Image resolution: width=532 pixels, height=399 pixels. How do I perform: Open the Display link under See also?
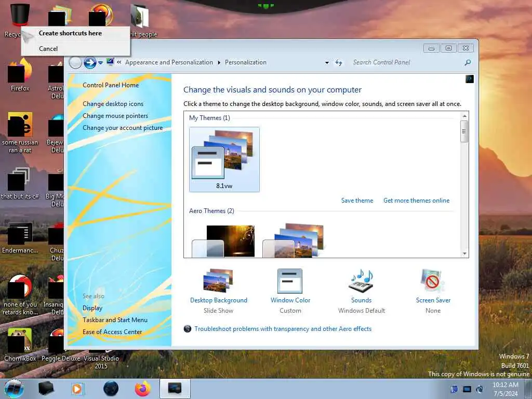point(92,308)
